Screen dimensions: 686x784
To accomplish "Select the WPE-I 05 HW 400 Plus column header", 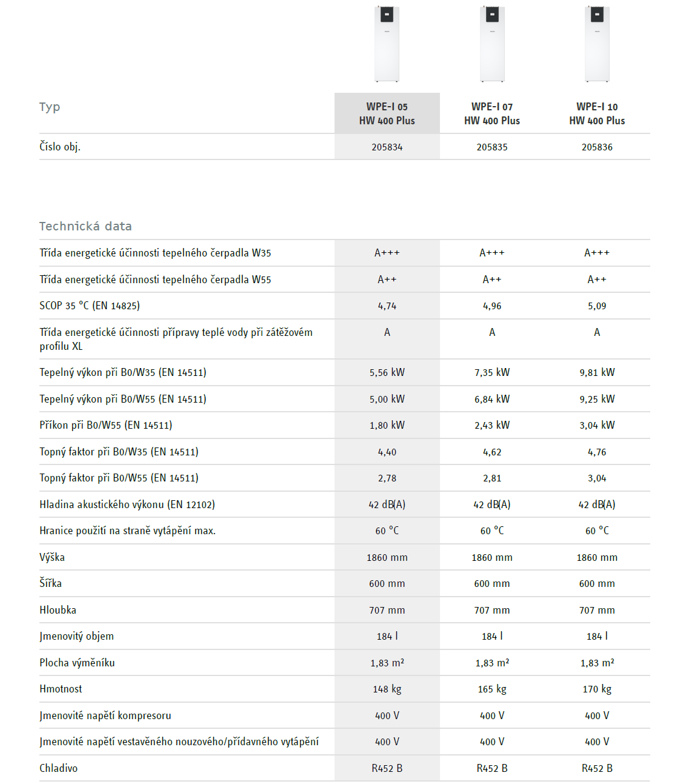I will 387,113.
